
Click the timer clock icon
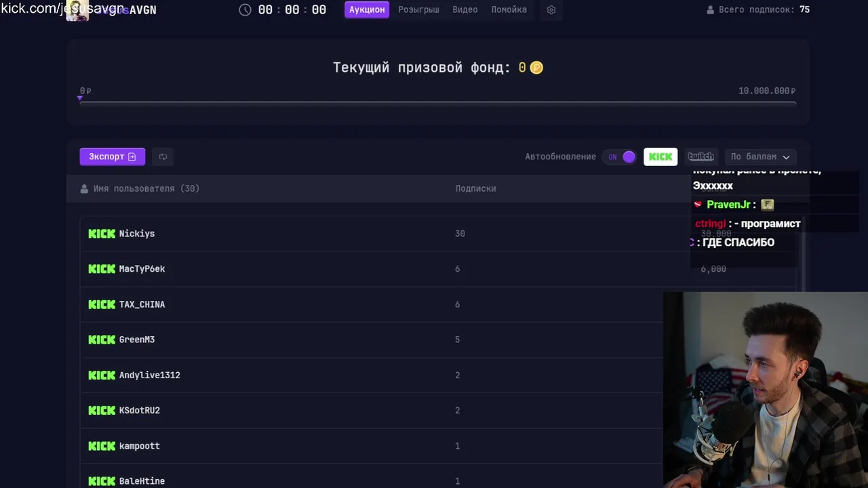(245, 10)
